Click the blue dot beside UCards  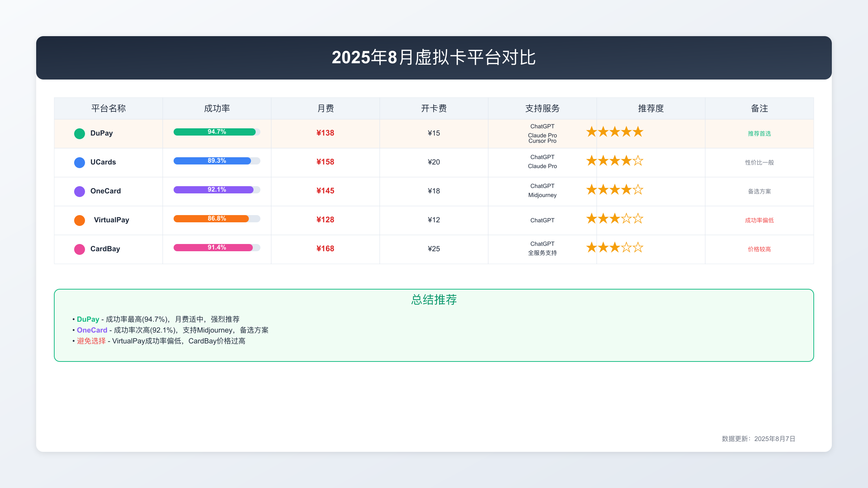pos(80,163)
